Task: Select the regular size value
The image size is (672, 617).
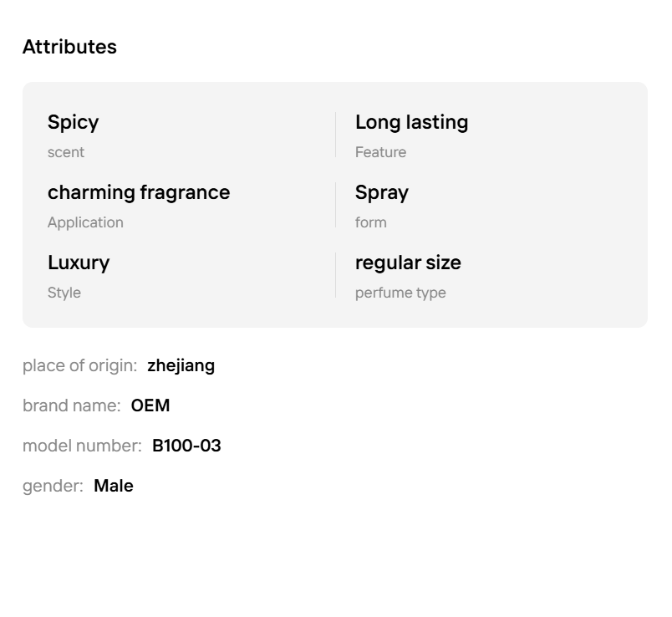Action: tap(408, 263)
